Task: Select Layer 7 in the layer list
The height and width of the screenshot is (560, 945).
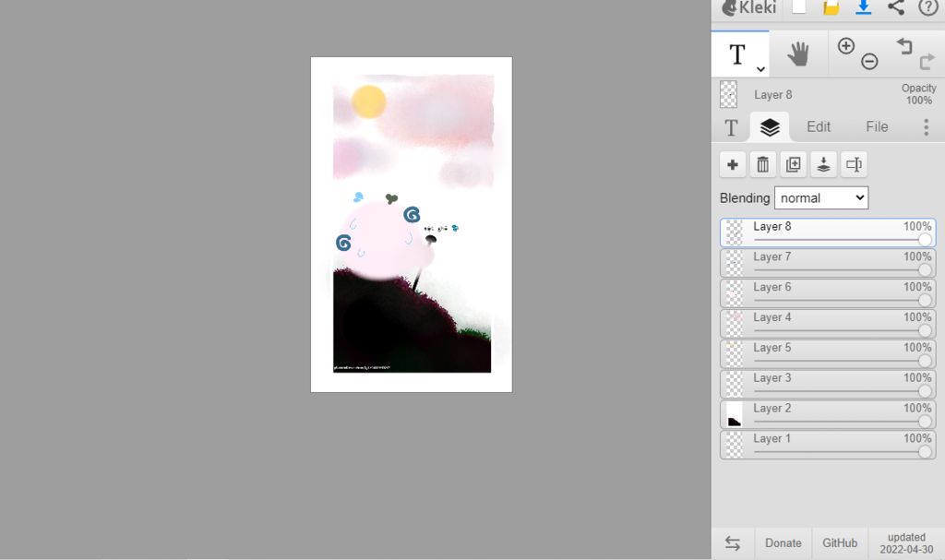Action: pyautogui.click(x=828, y=263)
